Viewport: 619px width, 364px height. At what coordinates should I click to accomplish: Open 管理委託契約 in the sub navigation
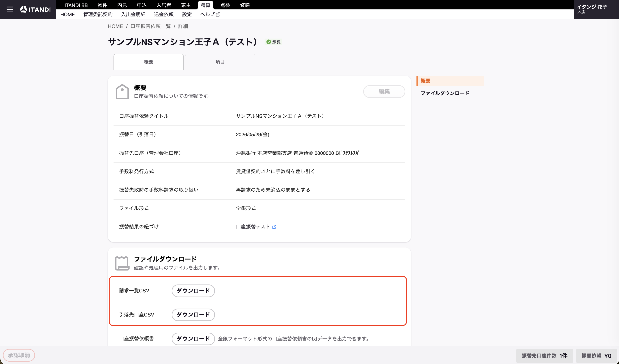98,14
